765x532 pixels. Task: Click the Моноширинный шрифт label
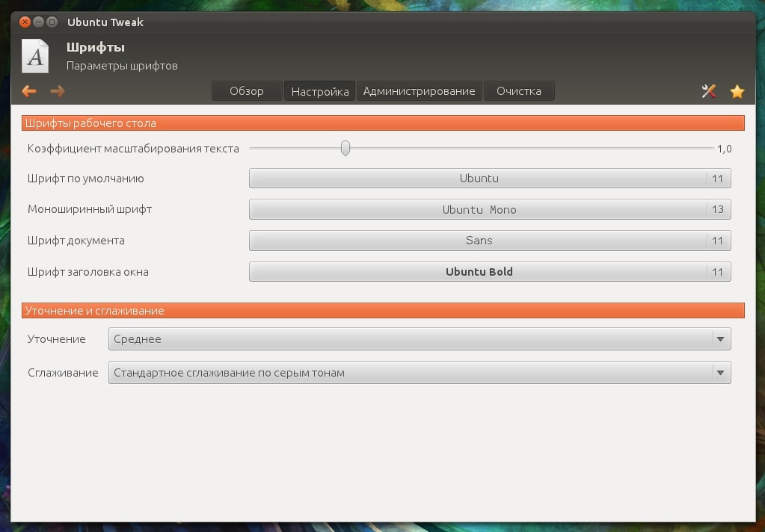tap(90, 209)
